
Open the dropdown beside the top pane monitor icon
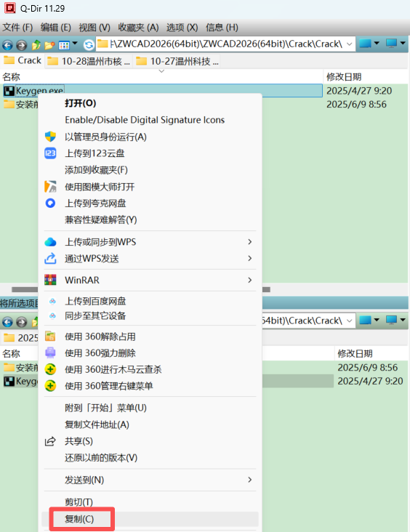tap(403, 44)
